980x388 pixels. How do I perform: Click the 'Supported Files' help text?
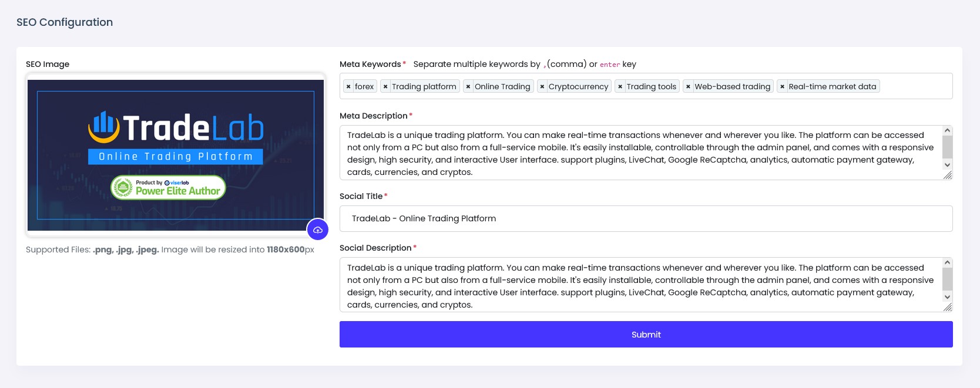170,249
